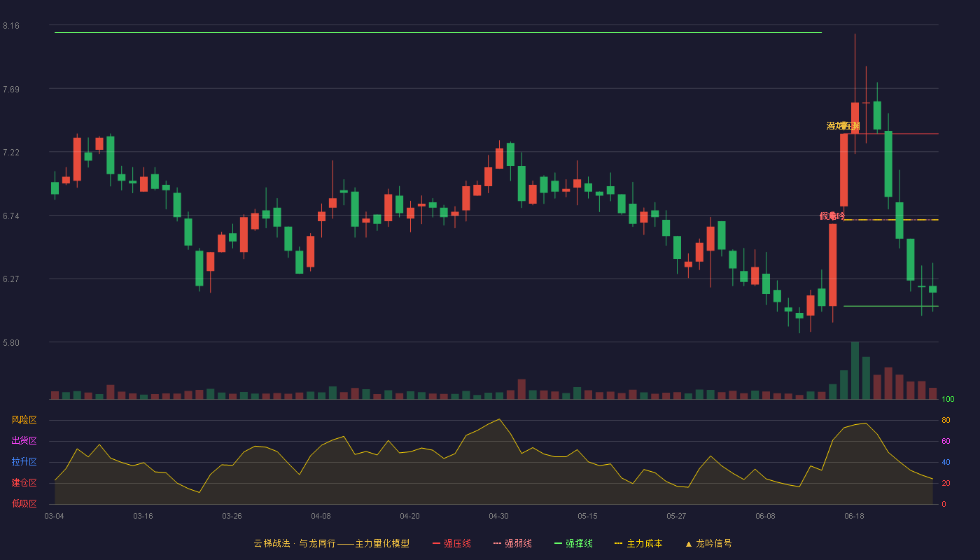Click the 05-27 date label
Image resolution: width=980 pixels, height=560 pixels.
676,516
